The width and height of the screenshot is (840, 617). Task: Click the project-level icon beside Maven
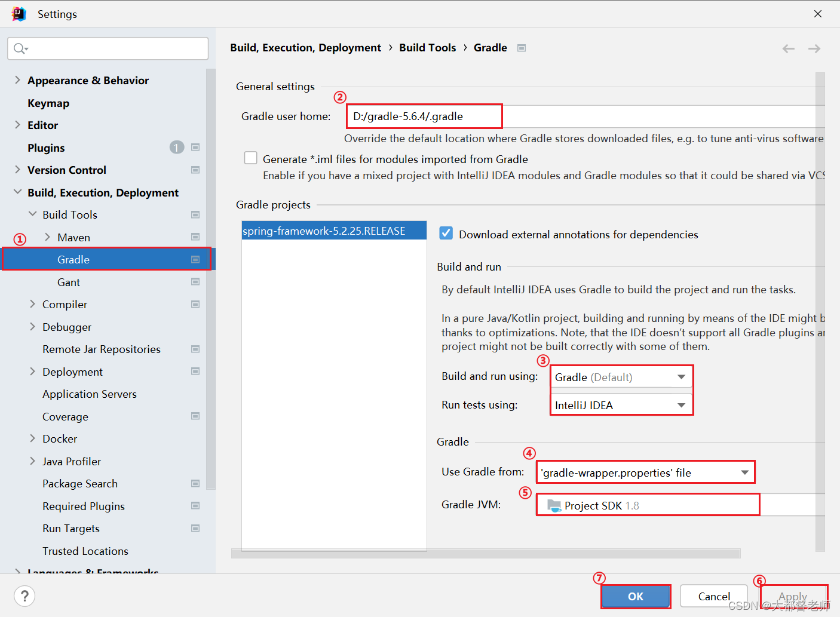tap(195, 237)
